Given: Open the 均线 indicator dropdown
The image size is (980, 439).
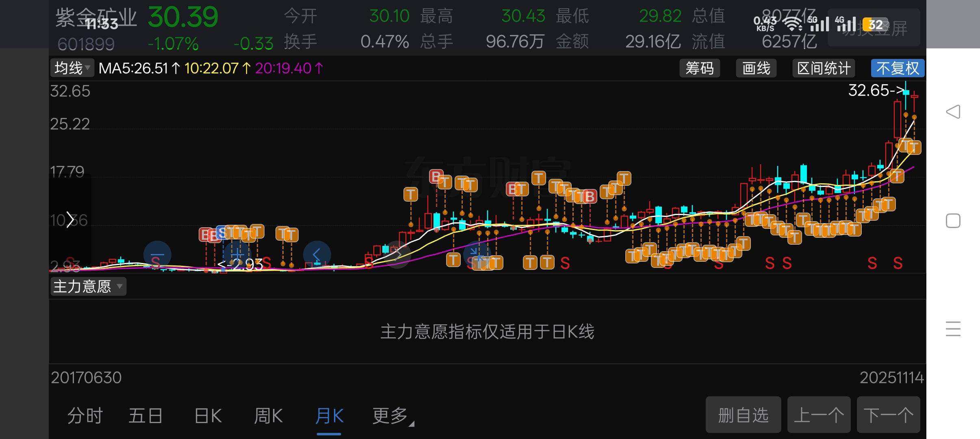Looking at the screenshot, I should click(72, 68).
